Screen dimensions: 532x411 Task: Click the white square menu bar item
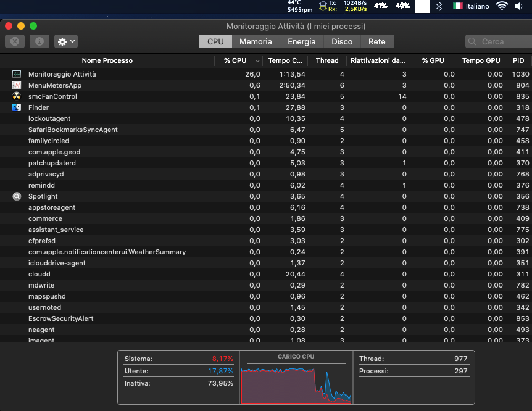(423, 6)
